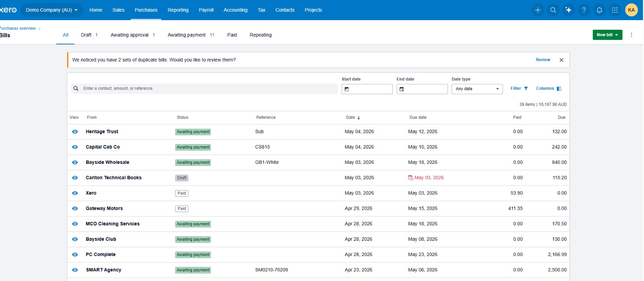View the PC Complete bill via eye icon
This screenshot has height=281, width=644.
point(75,254)
